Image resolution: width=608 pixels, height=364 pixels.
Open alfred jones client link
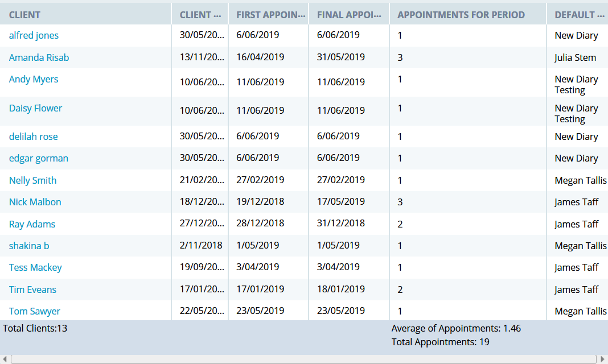[x=34, y=35]
